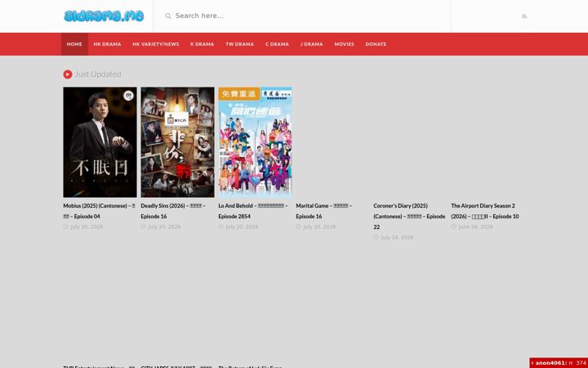Screen dimensions: 588x368
Task: Open the HK DRAMA menu
Action: (x=107, y=44)
